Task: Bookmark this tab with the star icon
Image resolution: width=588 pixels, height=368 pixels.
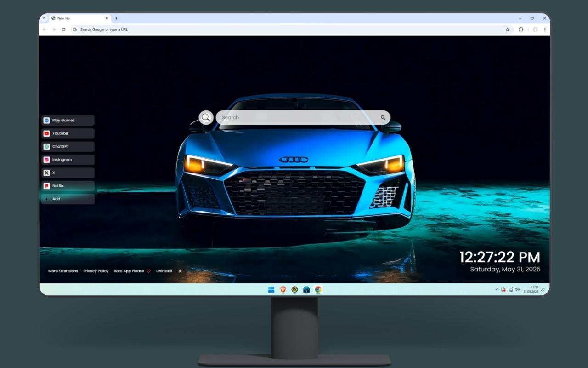Action: click(508, 29)
